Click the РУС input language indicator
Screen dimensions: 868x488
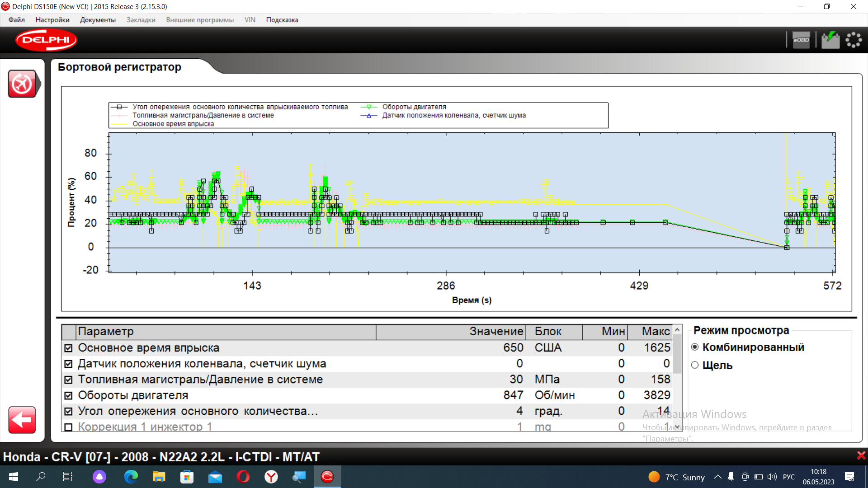tap(789, 477)
